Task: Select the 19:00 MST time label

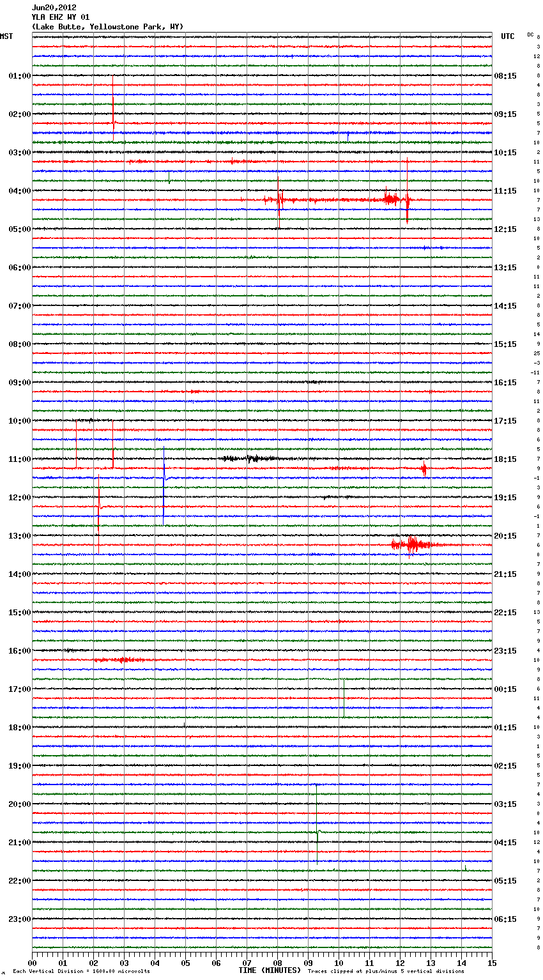Action: pyautogui.click(x=19, y=766)
